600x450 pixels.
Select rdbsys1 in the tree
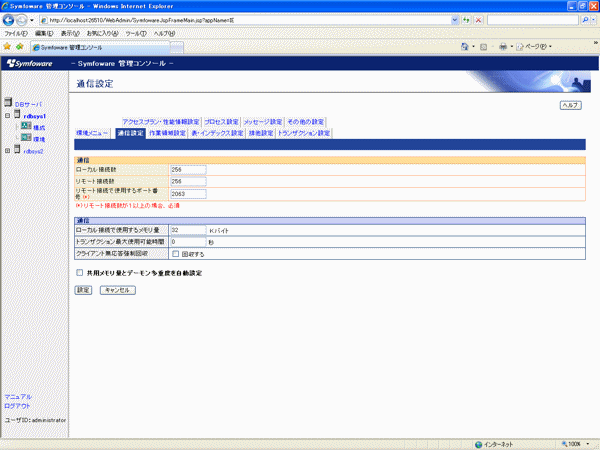click(x=34, y=116)
